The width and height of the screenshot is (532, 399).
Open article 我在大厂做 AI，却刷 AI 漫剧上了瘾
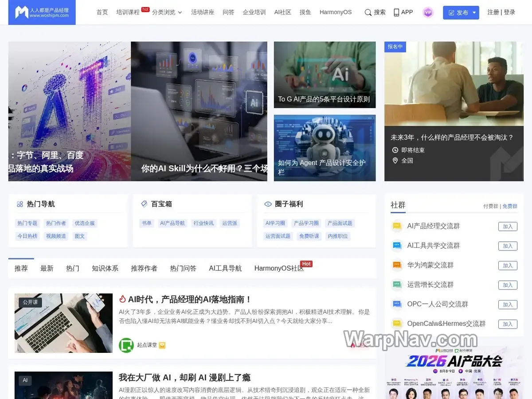pos(184,377)
